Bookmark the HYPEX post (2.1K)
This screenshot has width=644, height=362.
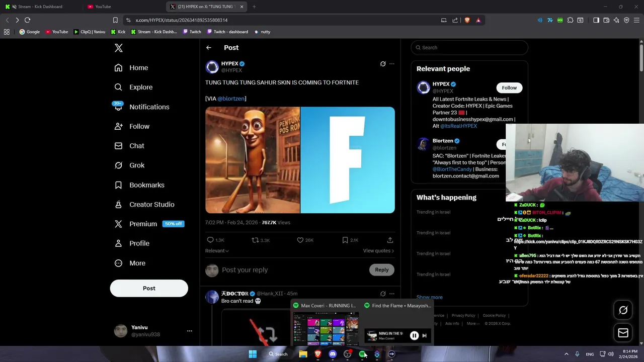click(350, 240)
